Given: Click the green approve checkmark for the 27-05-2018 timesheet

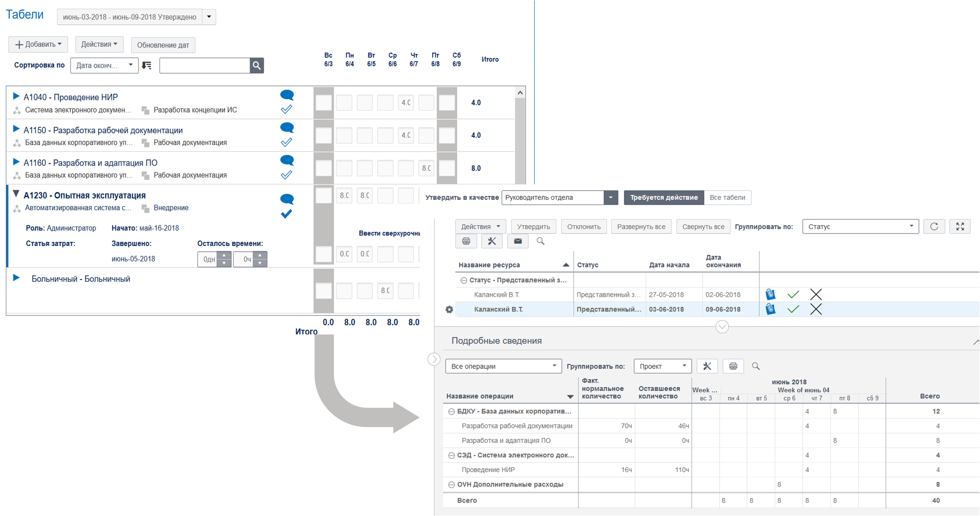Looking at the screenshot, I should coord(793,294).
